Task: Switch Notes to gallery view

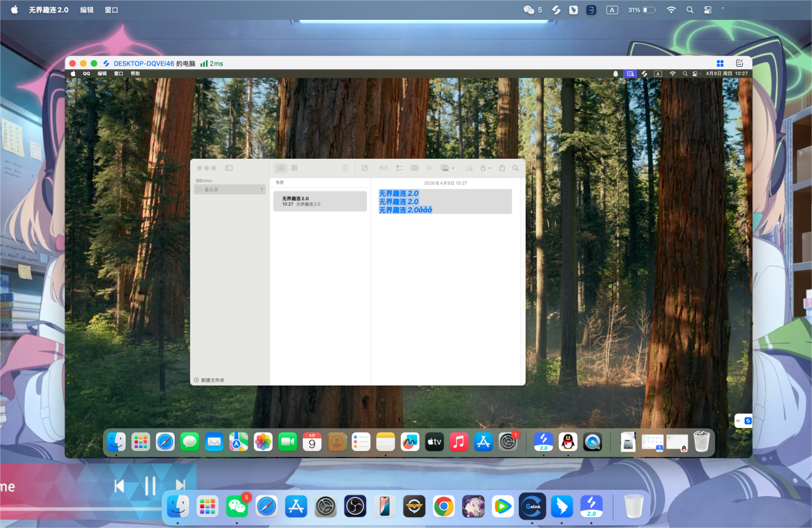Action: coord(295,168)
